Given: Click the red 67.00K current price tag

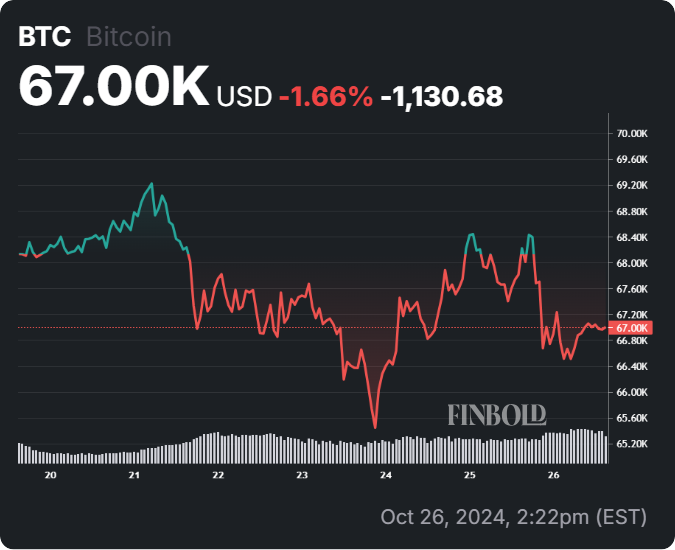Looking at the screenshot, I should tap(634, 328).
